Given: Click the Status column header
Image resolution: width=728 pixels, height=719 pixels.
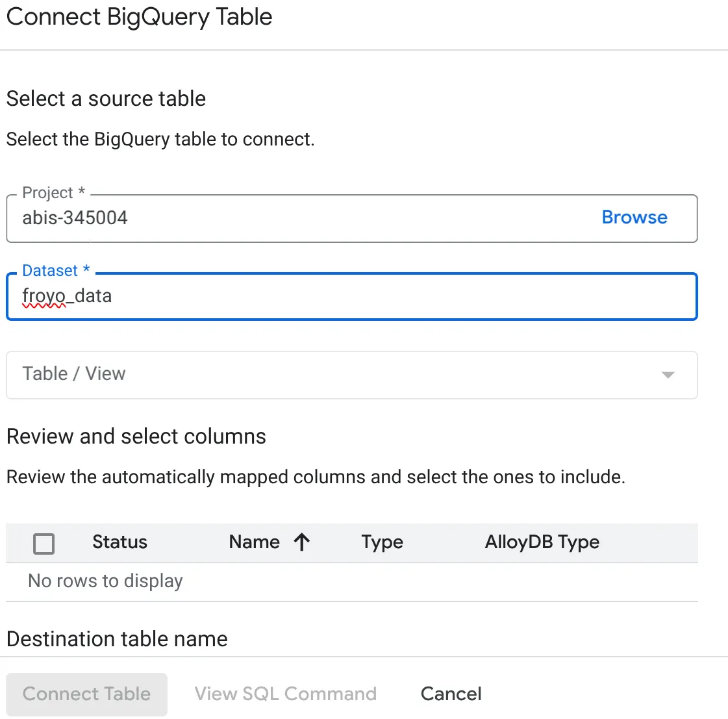Looking at the screenshot, I should [x=119, y=542].
